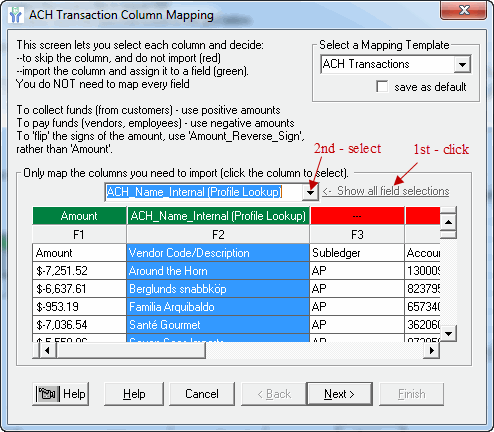Click the Help button with camera icon

61,394
